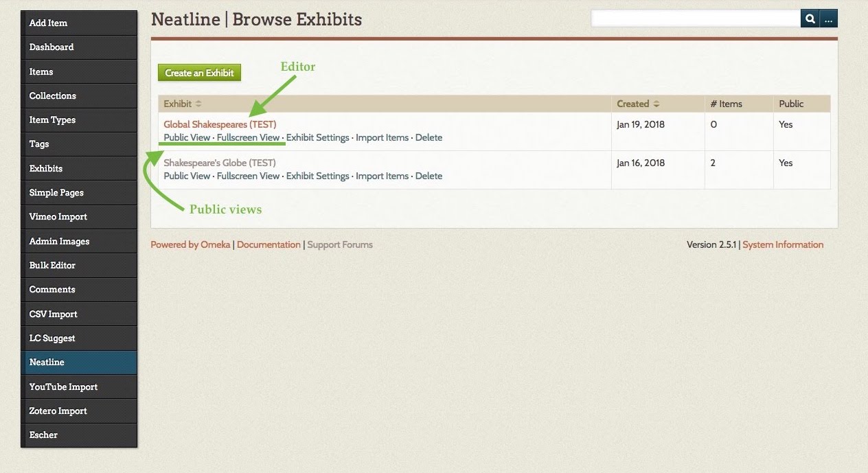Screen dimensions: 868x473
Task: Click the Neatline | Browse Exhibits heading
Action: click(256, 20)
